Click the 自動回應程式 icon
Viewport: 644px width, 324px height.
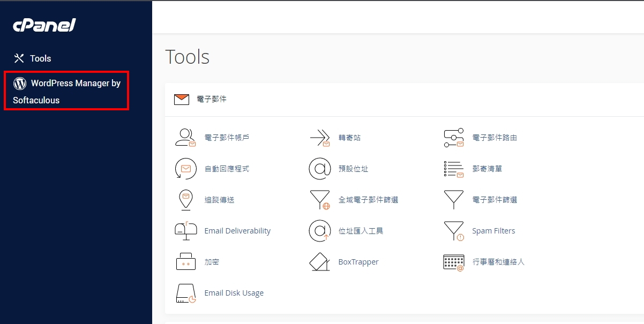click(x=185, y=169)
